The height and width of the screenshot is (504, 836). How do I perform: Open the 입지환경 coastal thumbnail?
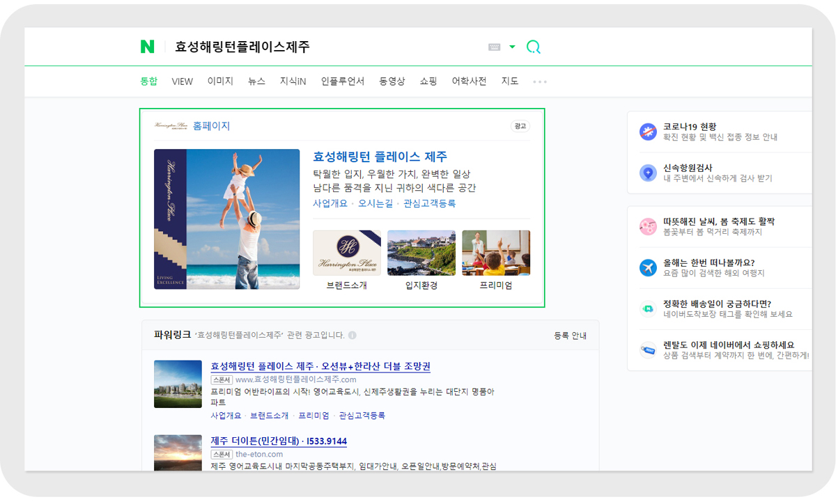coord(421,253)
